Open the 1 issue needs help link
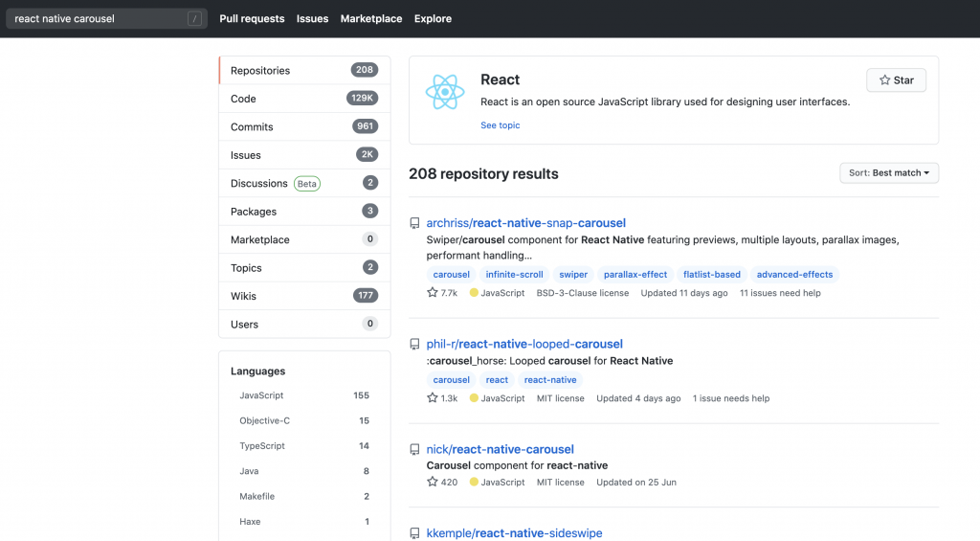This screenshot has height=541, width=980. point(730,398)
